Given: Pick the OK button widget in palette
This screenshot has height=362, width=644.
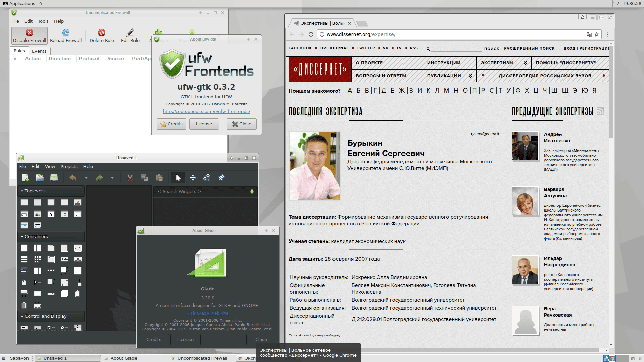Looking at the screenshot, I should click(24, 328).
